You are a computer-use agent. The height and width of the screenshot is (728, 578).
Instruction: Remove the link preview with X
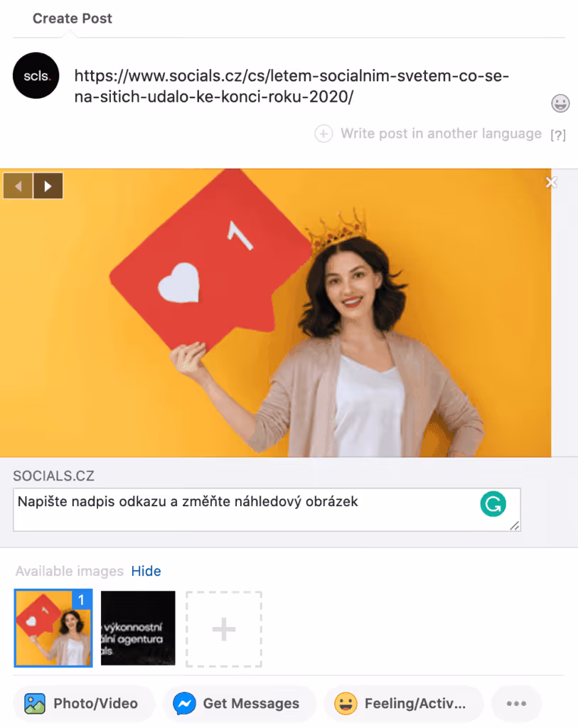coord(551,183)
